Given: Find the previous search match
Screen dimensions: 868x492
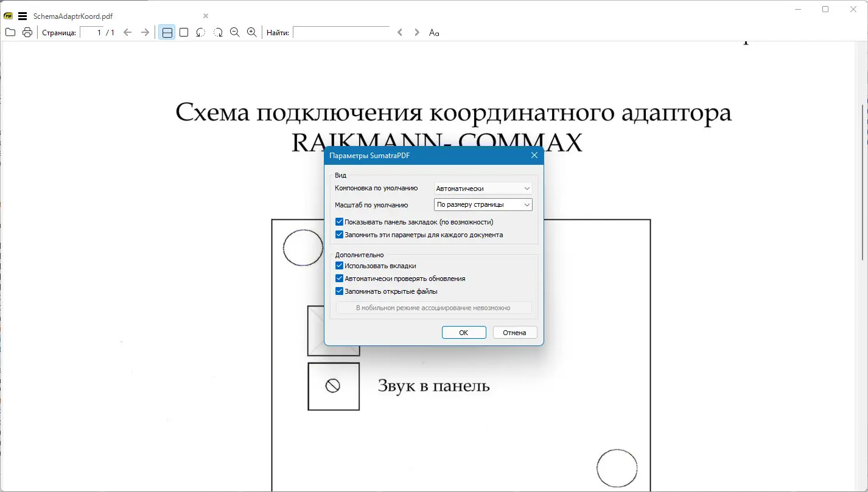Looking at the screenshot, I should [x=400, y=32].
